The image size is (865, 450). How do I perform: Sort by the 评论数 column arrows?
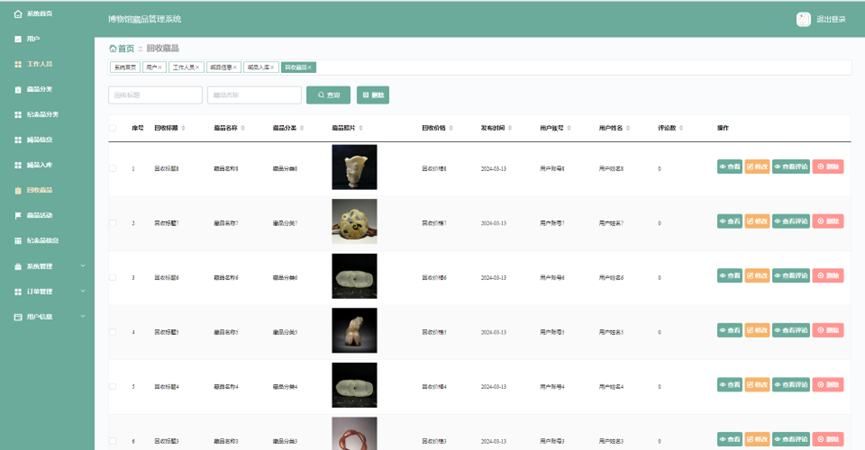pyautogui.click(x=681, y=128)
